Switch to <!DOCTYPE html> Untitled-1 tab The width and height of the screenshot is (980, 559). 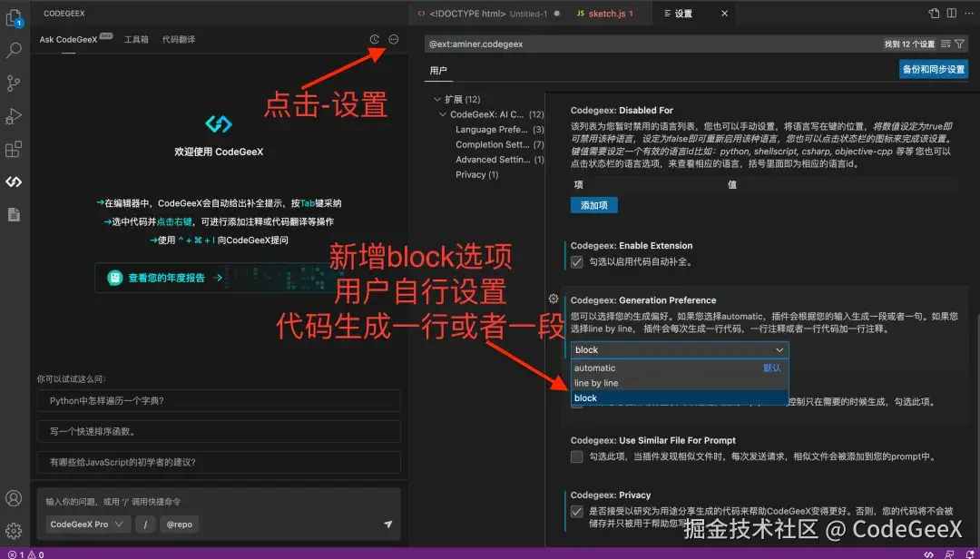(x=488, y=13)
